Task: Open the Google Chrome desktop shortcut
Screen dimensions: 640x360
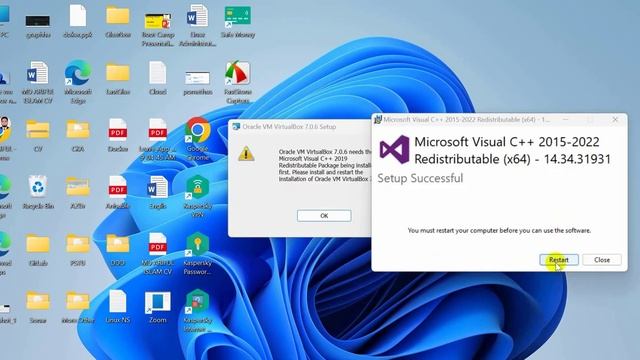Action: click(198, 139)
